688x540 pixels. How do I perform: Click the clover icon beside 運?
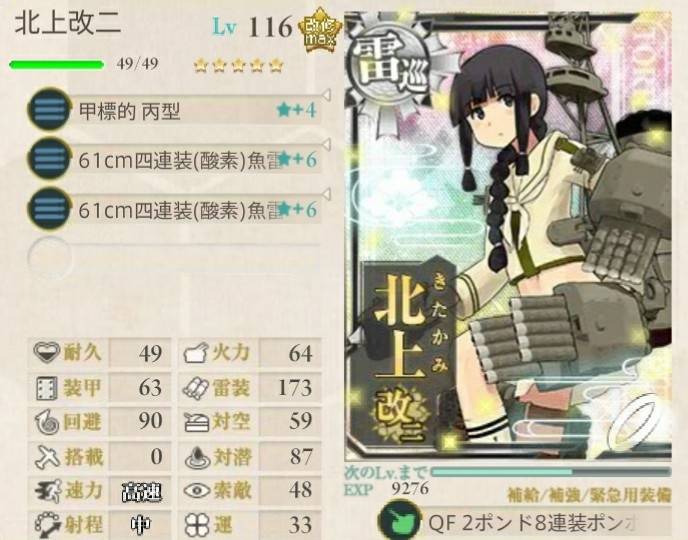[197, 525]
